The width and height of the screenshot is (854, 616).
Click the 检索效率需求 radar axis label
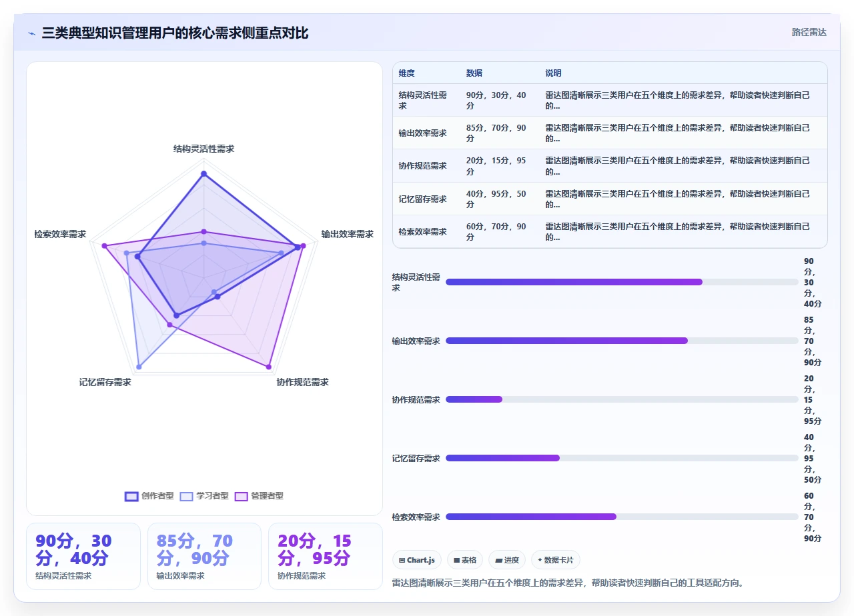click(x=60, y=234)
